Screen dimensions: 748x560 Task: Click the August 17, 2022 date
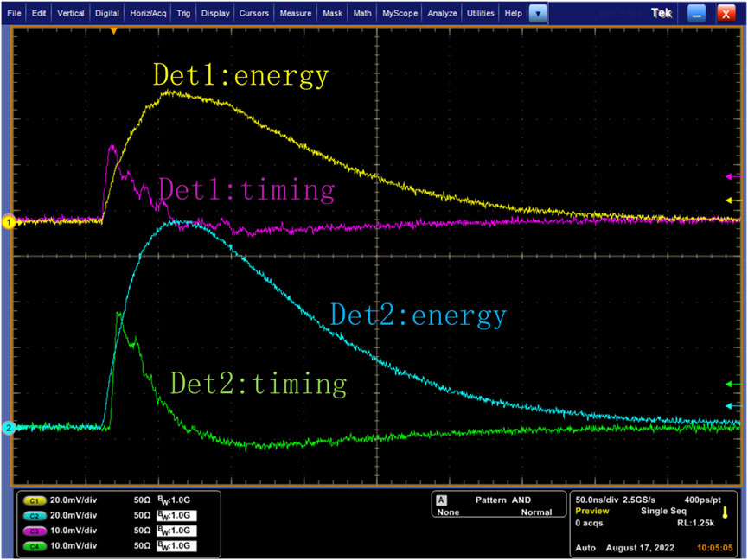click(x=640, y=548)
